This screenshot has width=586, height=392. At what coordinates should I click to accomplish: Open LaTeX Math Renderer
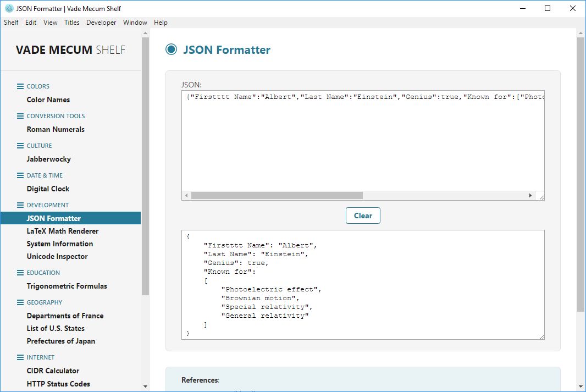pos(63,231)
